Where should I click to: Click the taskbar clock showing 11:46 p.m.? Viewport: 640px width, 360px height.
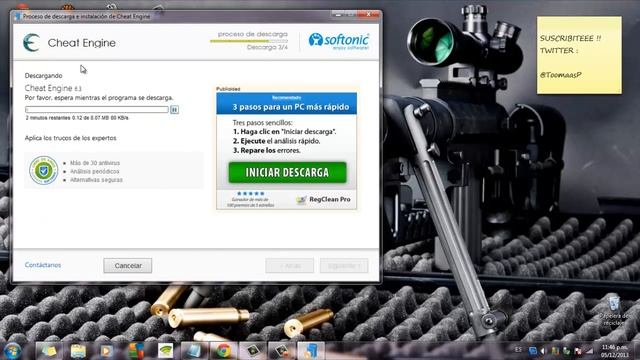pyautogui.click(x=614, y=351)
